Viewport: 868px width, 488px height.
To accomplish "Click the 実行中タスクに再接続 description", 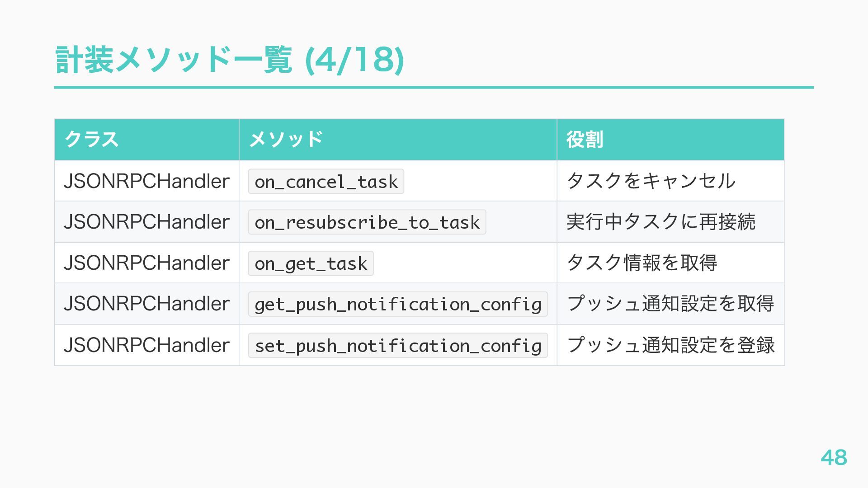I will 660,221.
